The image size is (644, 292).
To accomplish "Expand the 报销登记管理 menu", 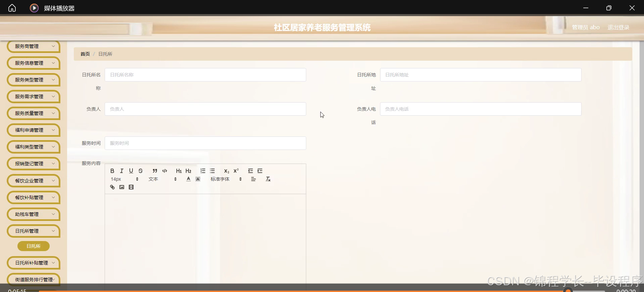I will (34, 164).
